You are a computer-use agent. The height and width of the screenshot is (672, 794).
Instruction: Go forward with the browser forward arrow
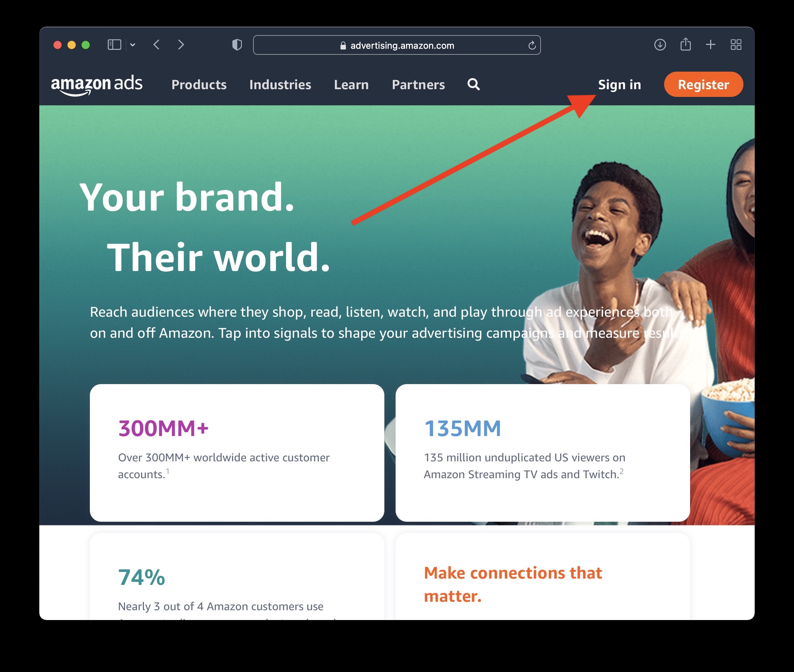[181, 45]
